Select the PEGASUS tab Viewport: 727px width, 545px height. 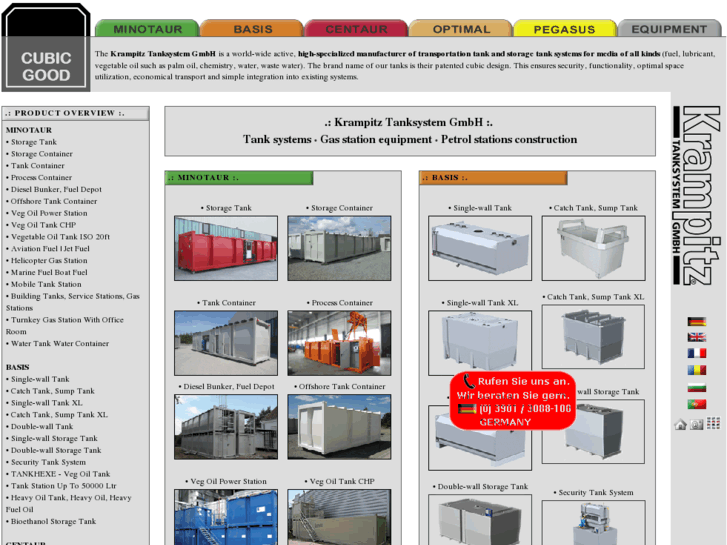(564, 29)
